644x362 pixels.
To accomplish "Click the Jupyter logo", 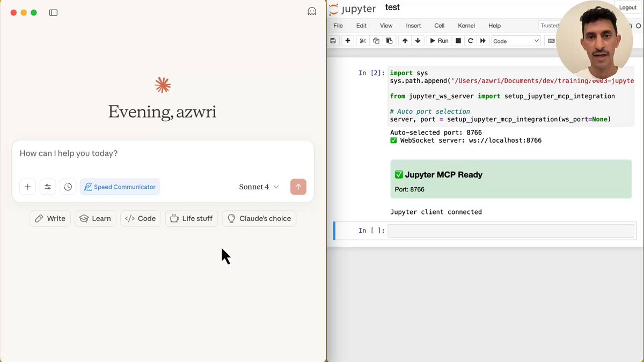I will [x=353, y=9].
